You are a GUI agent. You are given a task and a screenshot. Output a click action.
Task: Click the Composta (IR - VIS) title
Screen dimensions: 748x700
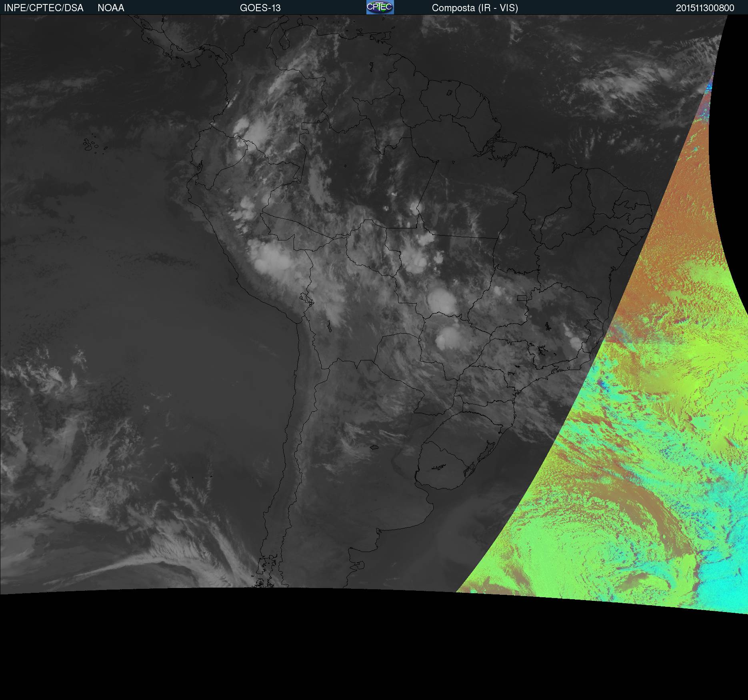[475, 8]
